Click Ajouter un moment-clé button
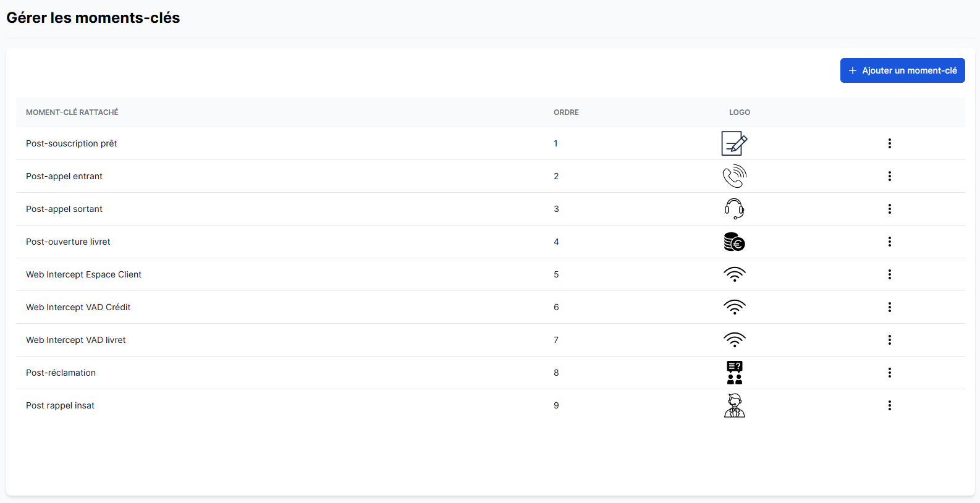The image size is (980, 503). pos(902,70)
